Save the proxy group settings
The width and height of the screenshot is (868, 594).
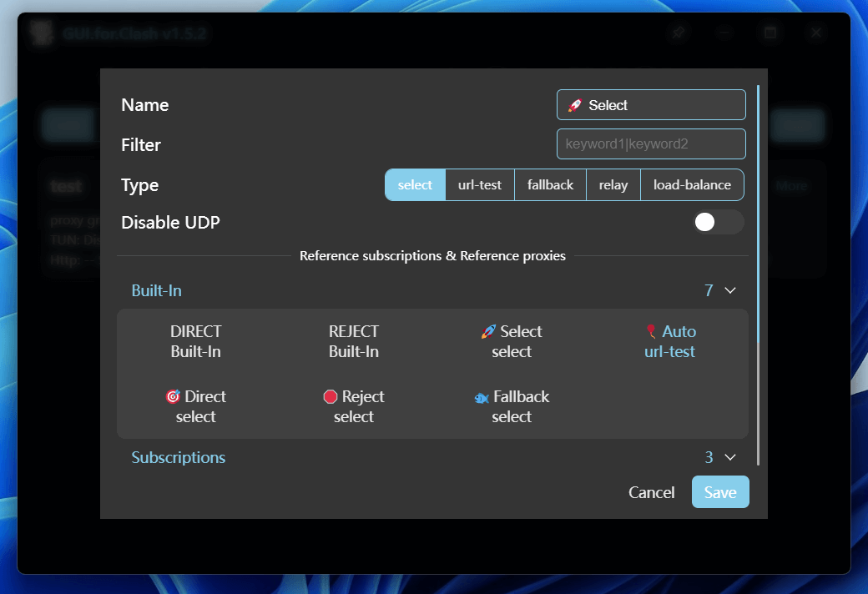click(720, 492)
